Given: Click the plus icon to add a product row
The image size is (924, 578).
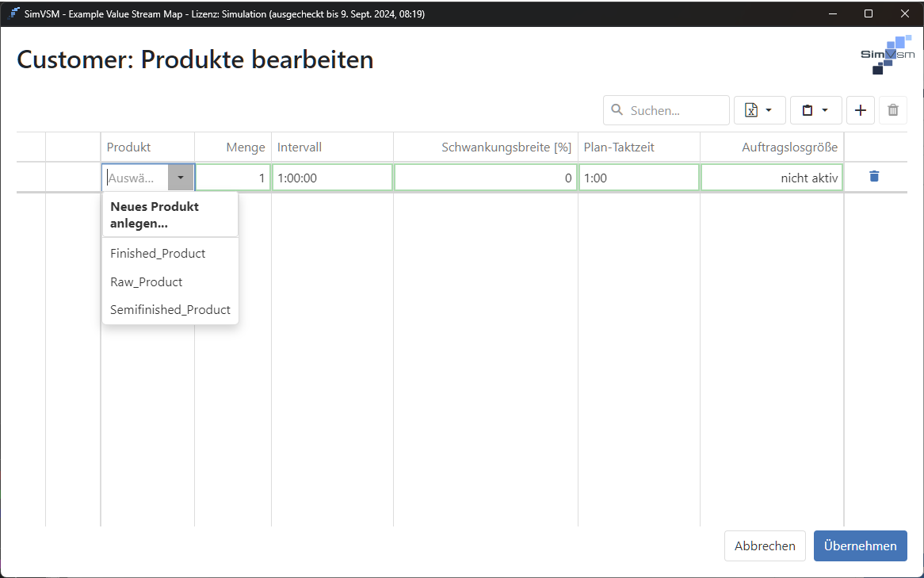Looking at the screenshot, I should tap(861, 110).
